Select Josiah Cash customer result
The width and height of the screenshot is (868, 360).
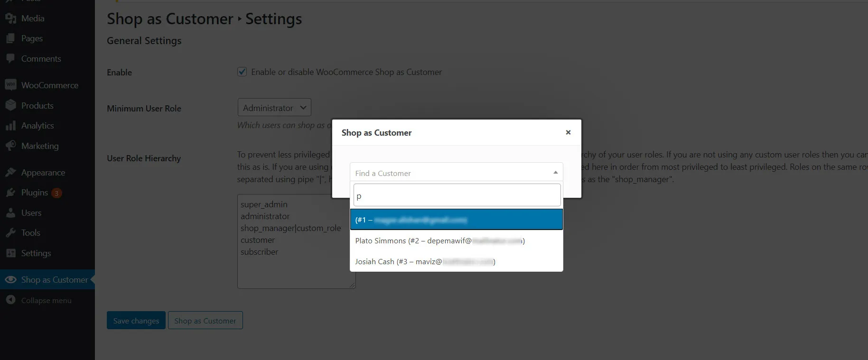[457, 261]
